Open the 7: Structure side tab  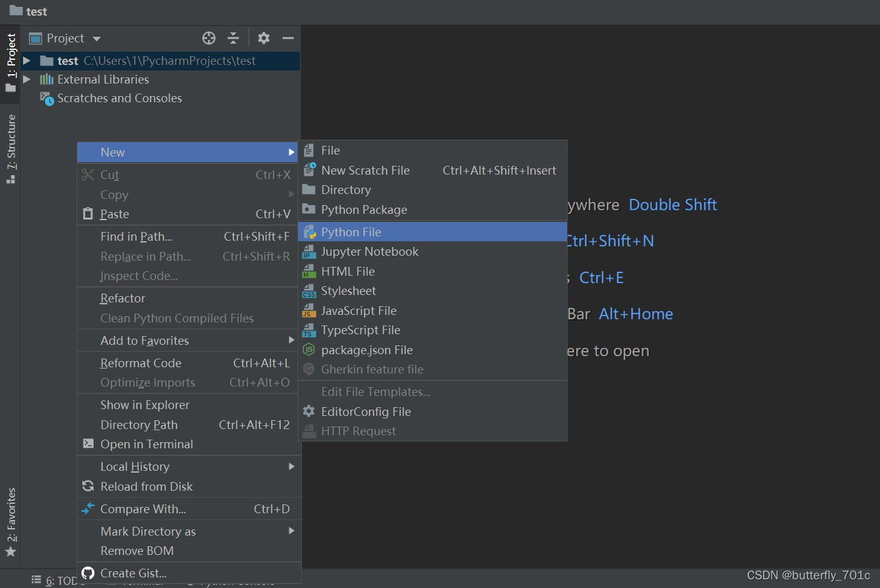[x=11, y=149]
